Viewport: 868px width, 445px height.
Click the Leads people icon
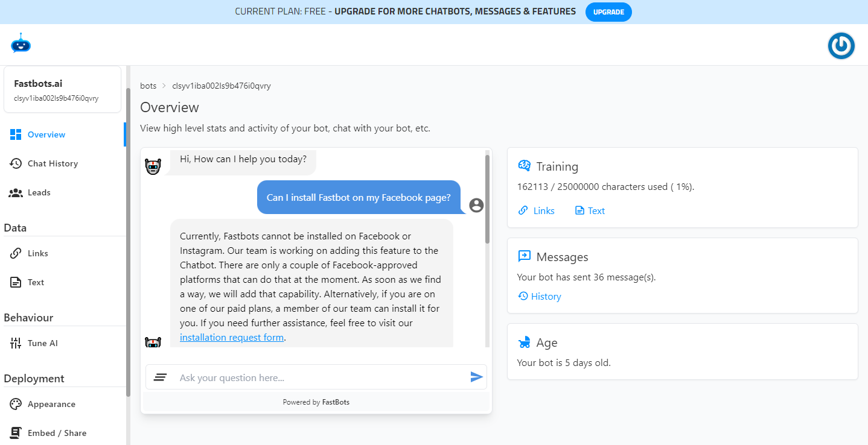point(16,193)
